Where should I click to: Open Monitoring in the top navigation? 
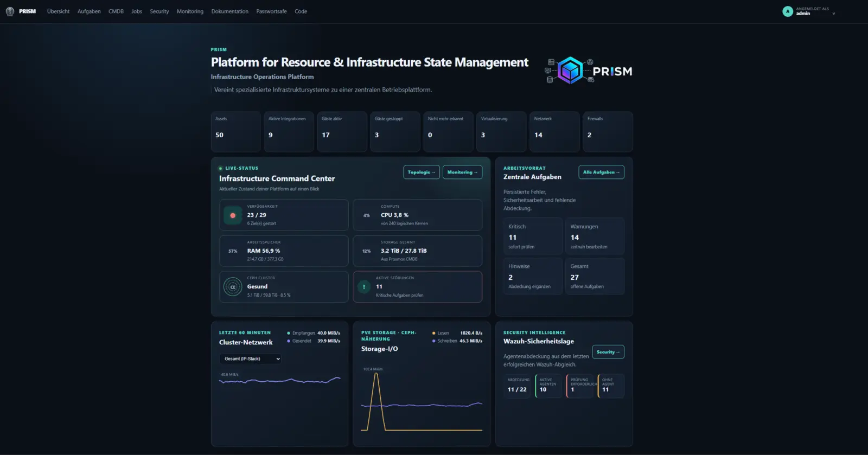coord(190,11)
